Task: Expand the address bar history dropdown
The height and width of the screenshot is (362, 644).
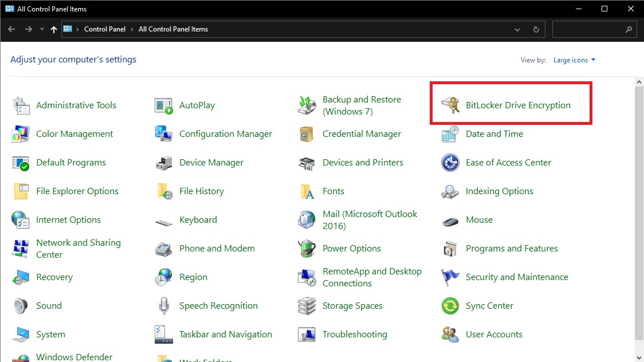Action: pos(517,30)
